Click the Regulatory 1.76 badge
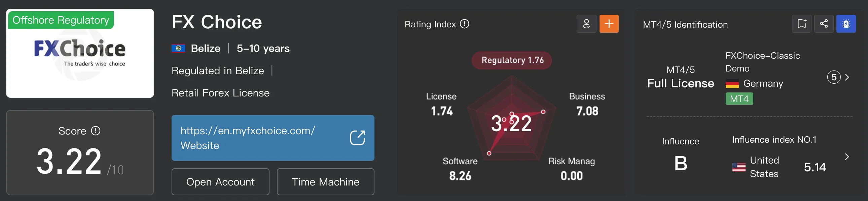This screenshot has width=868, height=201. (x=512, y=60)
